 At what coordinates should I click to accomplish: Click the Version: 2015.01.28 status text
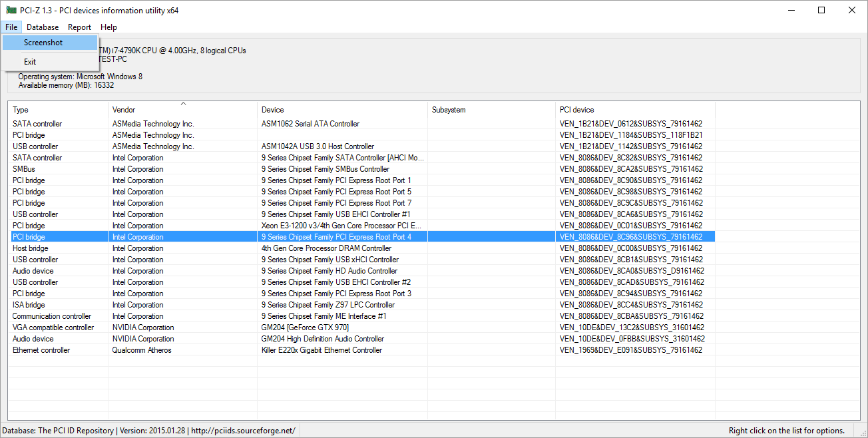pos(152,431)
